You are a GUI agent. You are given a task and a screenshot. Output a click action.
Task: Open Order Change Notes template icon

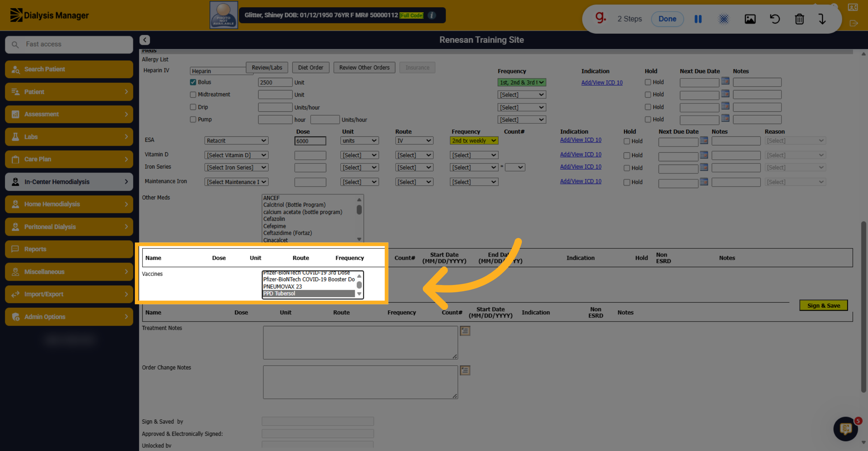[x=465, y=370]
